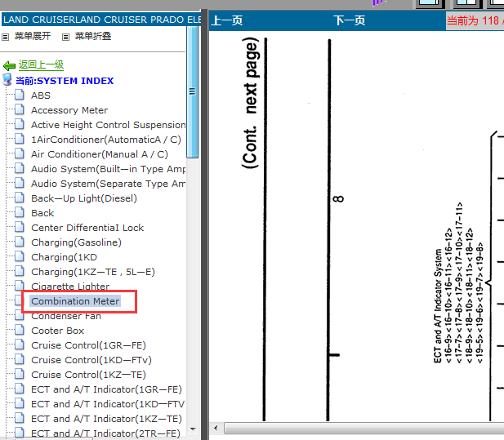Open Center Differential Lock entry
Image resolution: width=504 pixels, height=440 pixels.
point(87,228)
